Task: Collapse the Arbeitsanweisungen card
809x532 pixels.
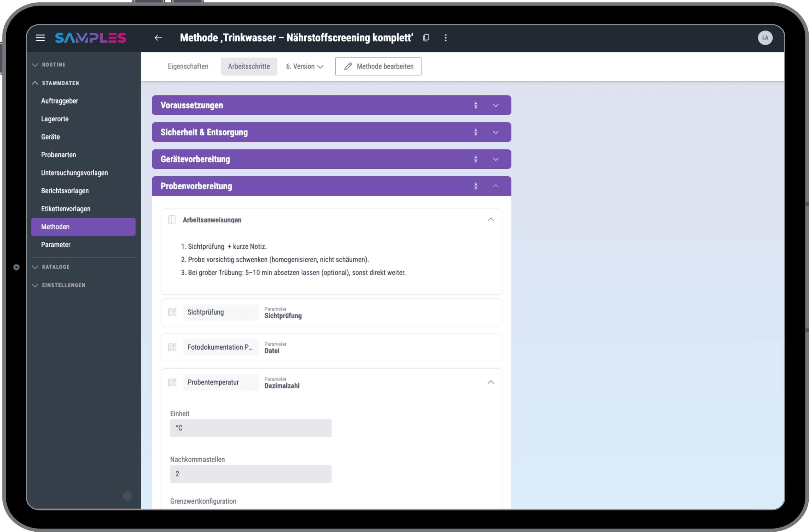Action: point(490,220)
